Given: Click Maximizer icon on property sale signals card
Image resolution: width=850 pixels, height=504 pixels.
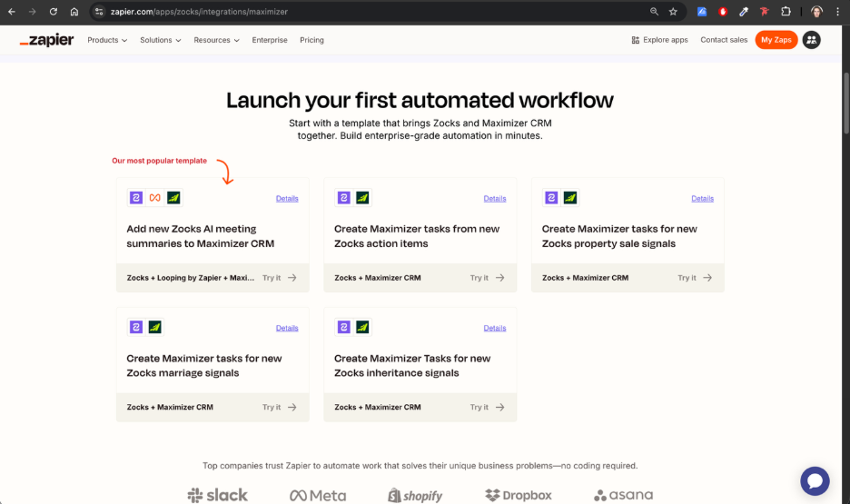Looking at the screenshot, I should click(x=570, y=198).
